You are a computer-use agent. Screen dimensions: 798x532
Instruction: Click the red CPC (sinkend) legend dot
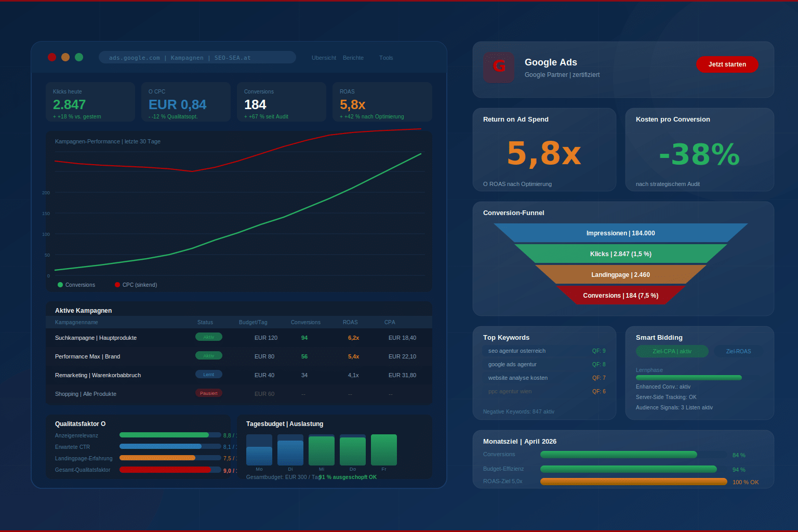point(117,285)
